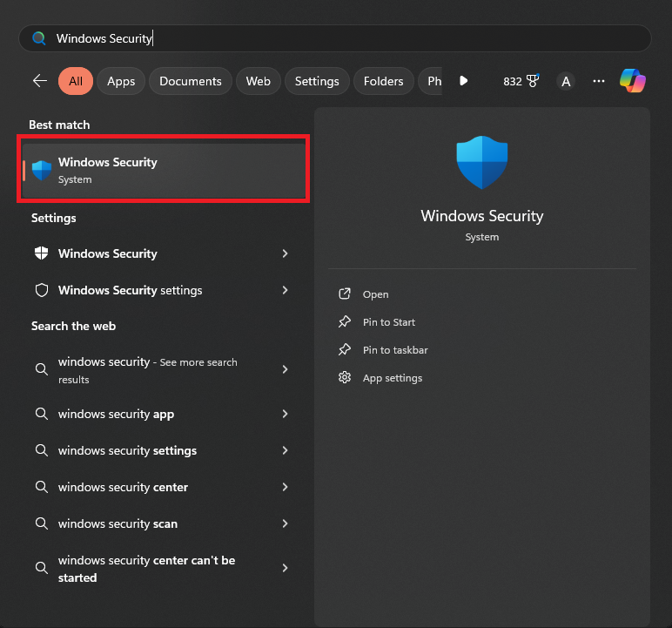
Task: Open the Windows Security best match result
Action: [x=164, y=170]
